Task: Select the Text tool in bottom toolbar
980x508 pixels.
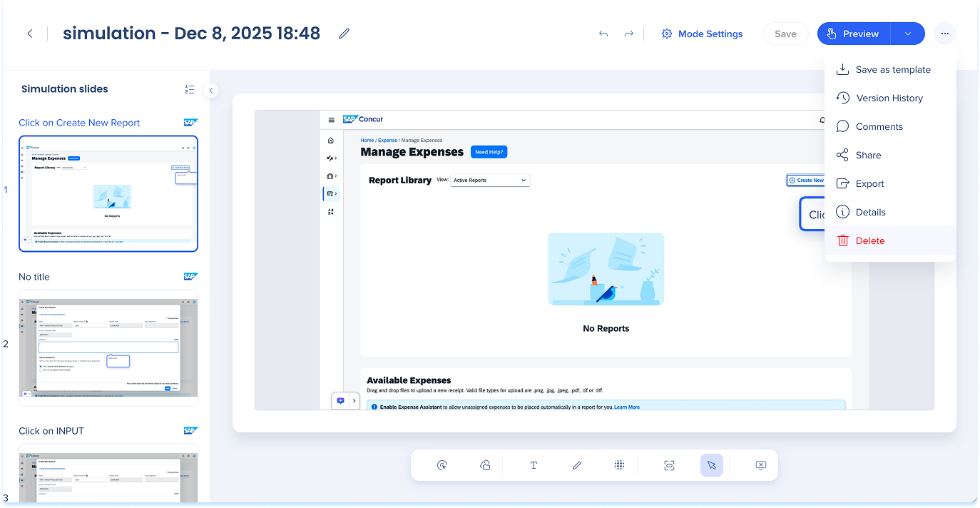Action: coord(534,465)
